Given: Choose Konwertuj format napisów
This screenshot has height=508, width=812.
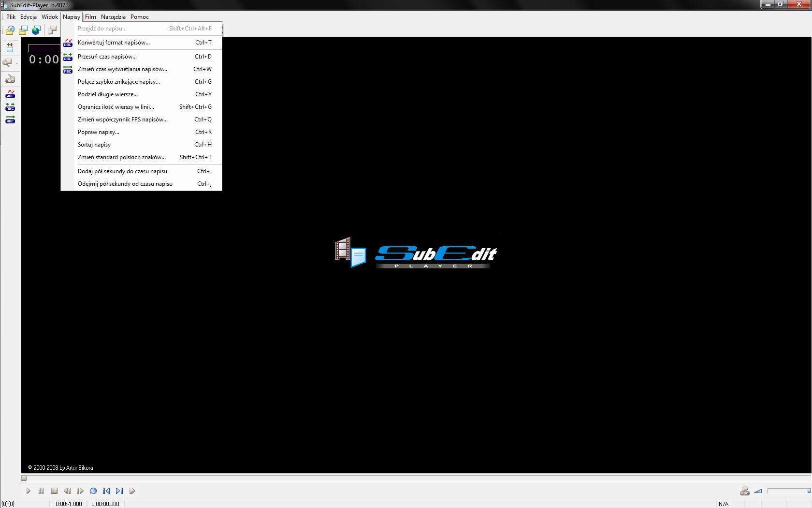Looking at the screenshot, I should click(141, 43).
